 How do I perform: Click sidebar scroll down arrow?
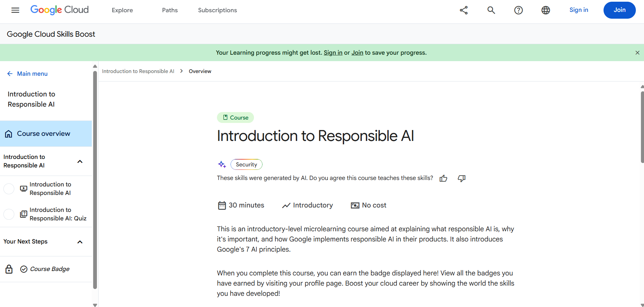(x=95, y=305)
